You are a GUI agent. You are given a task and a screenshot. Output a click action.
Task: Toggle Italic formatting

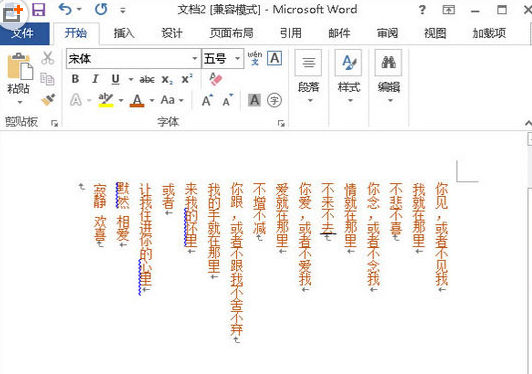[95, 79]
